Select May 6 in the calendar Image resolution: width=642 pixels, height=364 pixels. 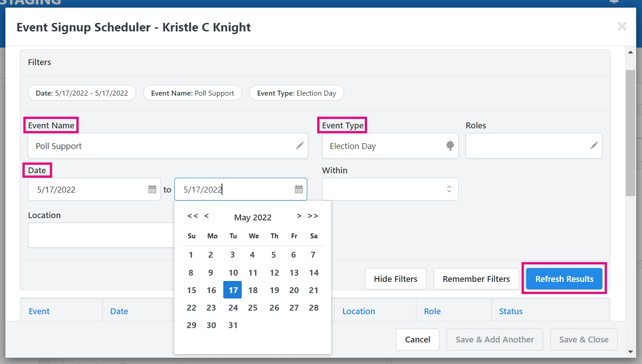pos(293,255)
